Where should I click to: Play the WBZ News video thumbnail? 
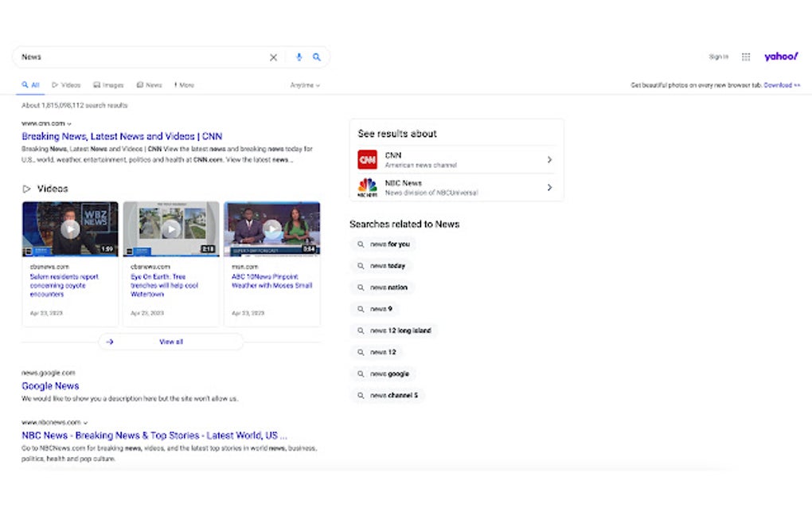(x=70, y=229)
